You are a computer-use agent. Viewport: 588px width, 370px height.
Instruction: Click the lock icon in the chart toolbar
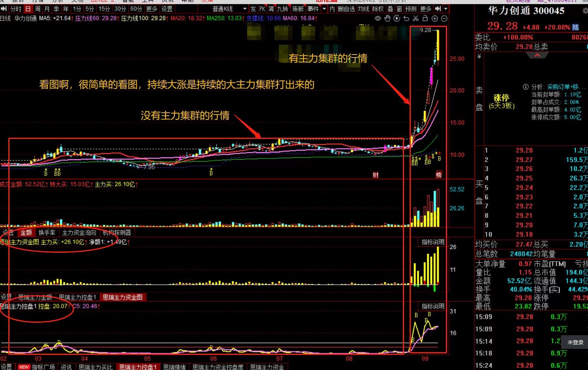point(425,18)
